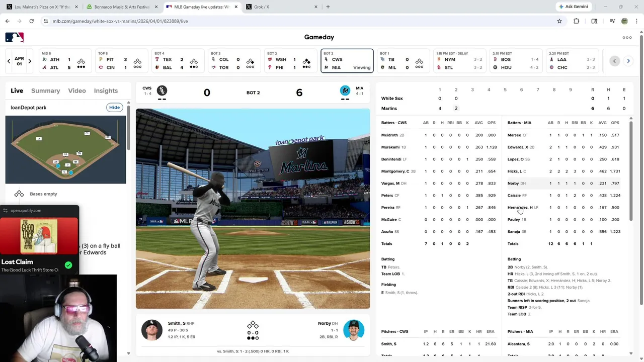Select the TEX vs BAL game card
644x362 pixels.
click(x=178, y=61)
